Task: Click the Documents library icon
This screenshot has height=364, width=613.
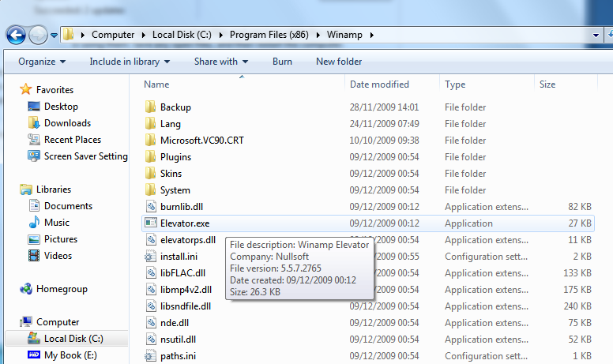Action: (34, 206)
